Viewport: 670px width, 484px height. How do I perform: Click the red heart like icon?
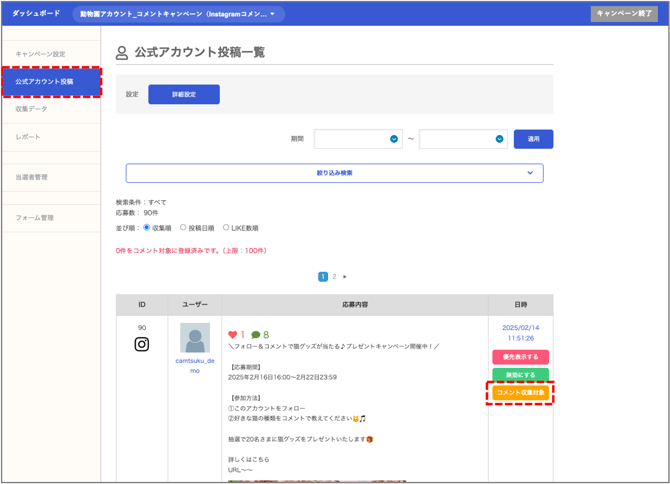coord(233,335)
